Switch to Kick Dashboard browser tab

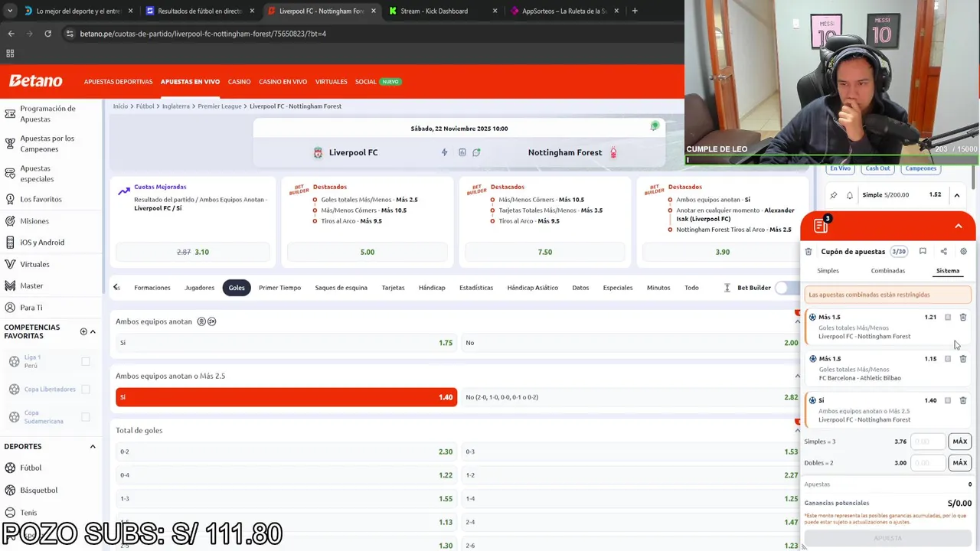443,11
